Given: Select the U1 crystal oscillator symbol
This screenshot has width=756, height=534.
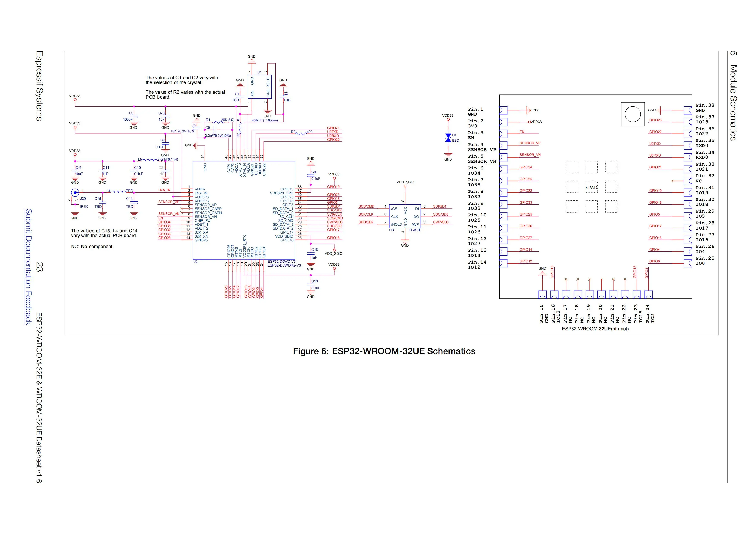Looking at the screenshot, I should pos(259,87).
